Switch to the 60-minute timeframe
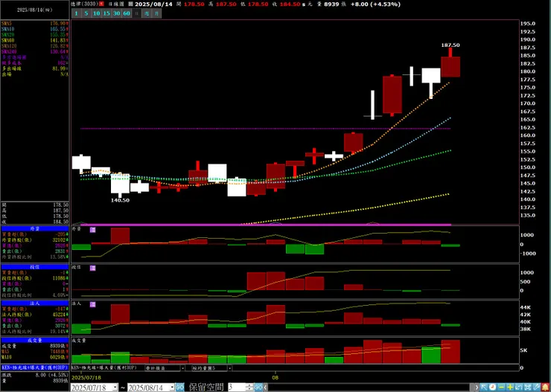This screenshot has width=551, height=392. (x=127, y=13)
